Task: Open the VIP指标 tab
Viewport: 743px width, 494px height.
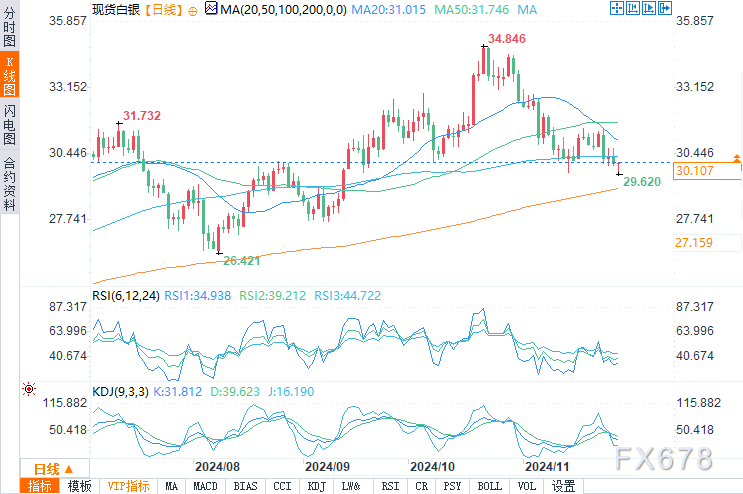Action: [x=128, y=486]
